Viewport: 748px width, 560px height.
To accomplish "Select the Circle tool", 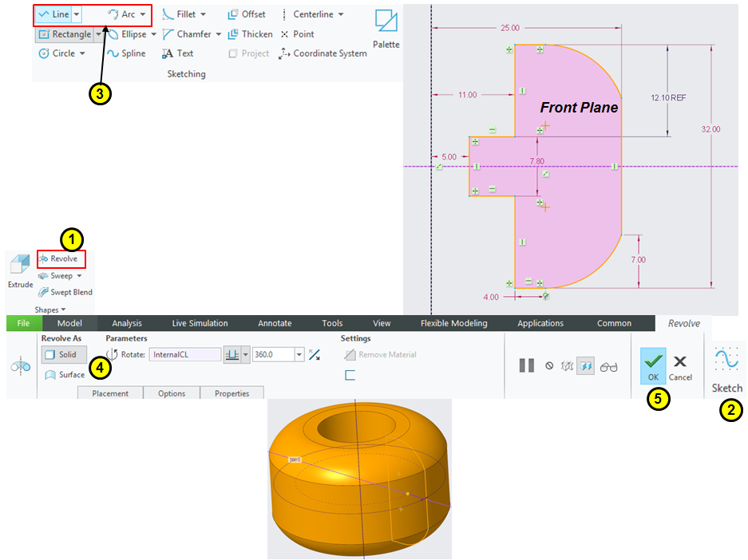I will pyautogui.click(x=58, y=53).
